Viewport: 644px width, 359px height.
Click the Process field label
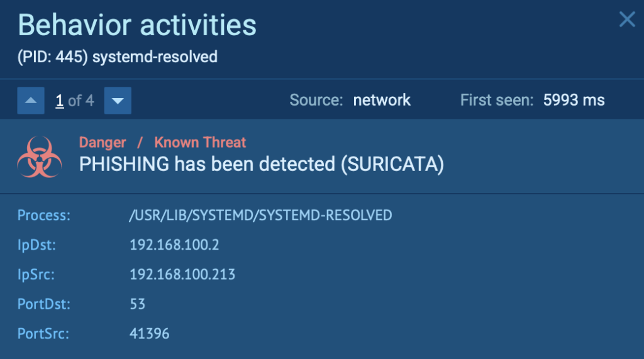(44, 216)
